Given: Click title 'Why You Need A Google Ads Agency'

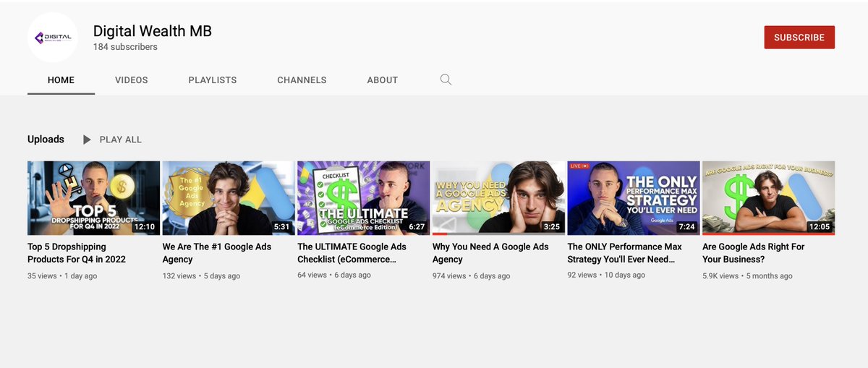Looking at the screenshot, I should [x=490, y=253].
